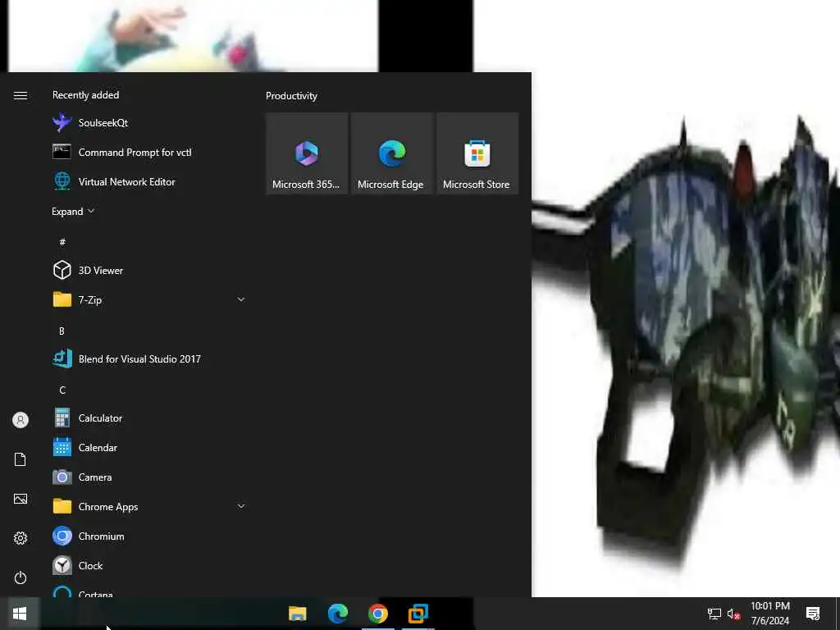Open the taskbar clock and date
840x630 pixels.
tap(769, 614)
